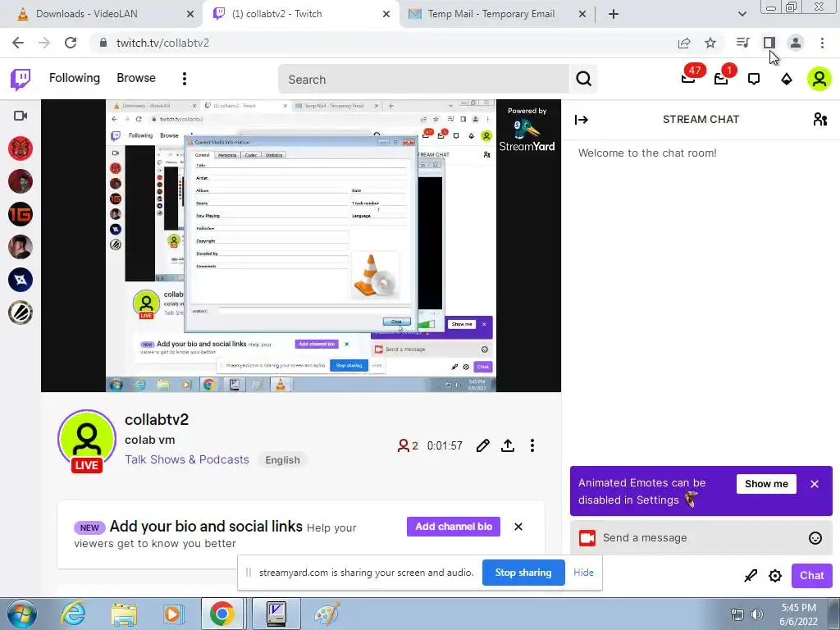Open Chrome profile icon
Viewport: 840px width, 630px height.
click(x=796, y=43)
